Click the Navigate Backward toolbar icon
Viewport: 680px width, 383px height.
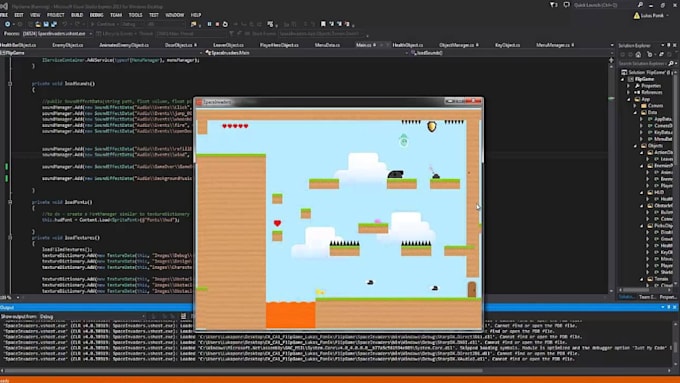pos(7,24)
